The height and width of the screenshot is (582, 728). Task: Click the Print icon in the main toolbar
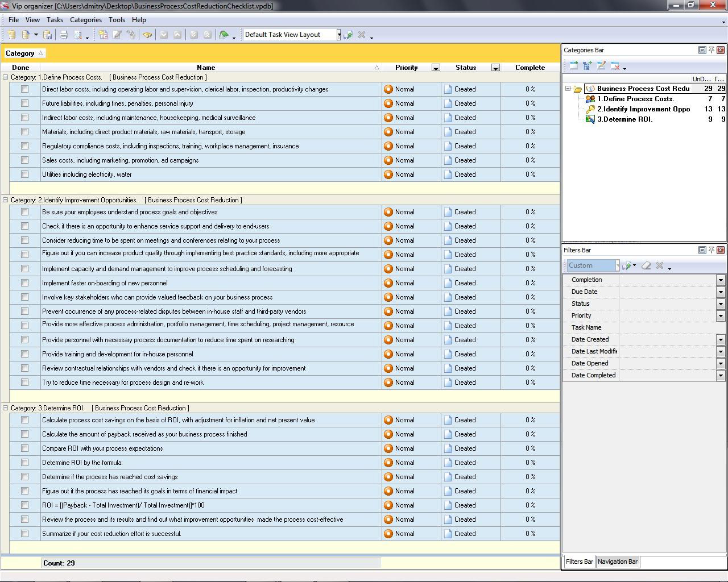pos(64,35)
